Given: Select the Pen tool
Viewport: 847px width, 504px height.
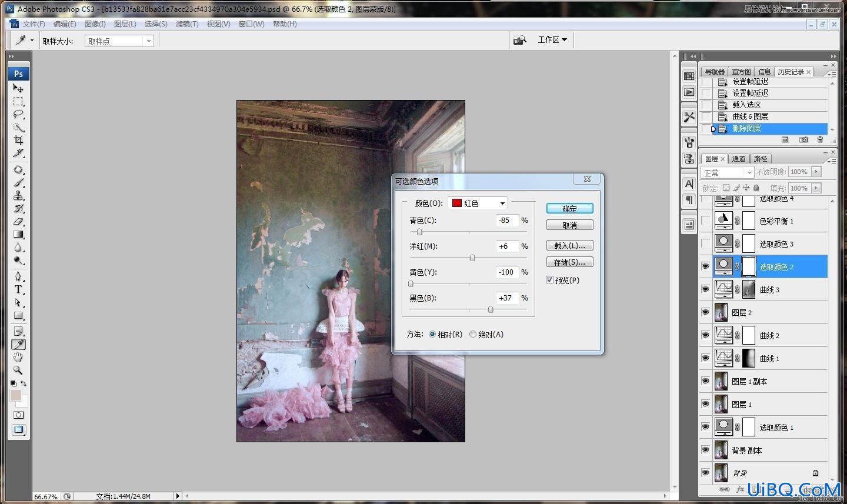Looking at the screenshot, I should (18, 276).
